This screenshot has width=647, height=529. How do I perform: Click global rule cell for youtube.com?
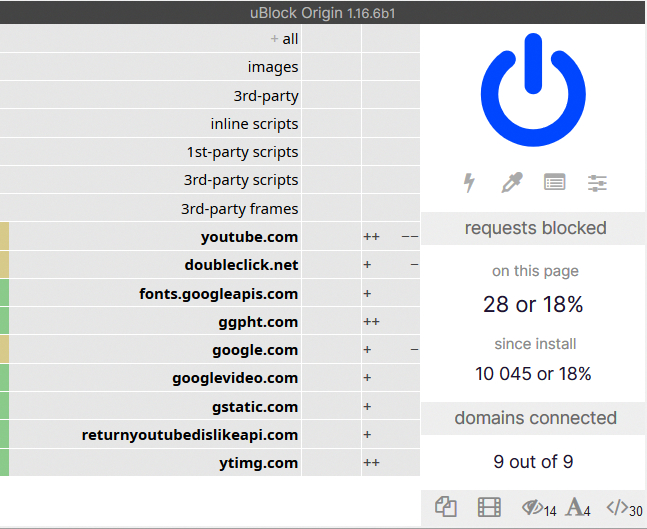[x=331, y=236]
